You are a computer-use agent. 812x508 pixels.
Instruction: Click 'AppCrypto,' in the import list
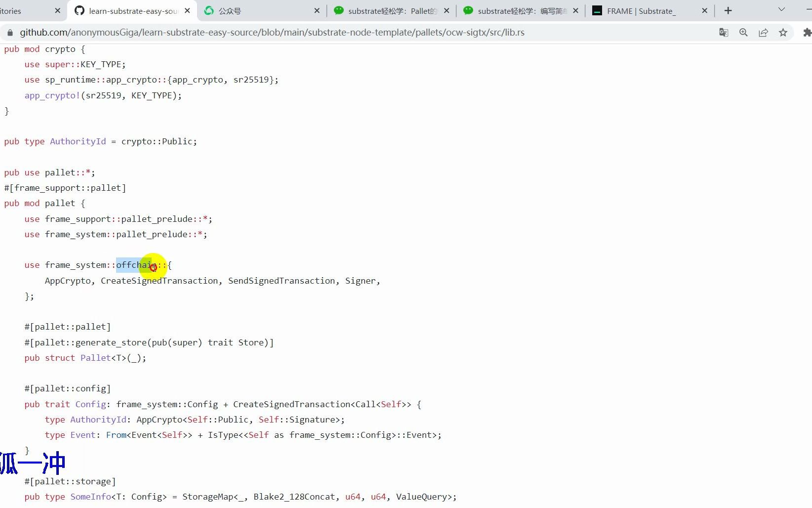tap(70, 281)
